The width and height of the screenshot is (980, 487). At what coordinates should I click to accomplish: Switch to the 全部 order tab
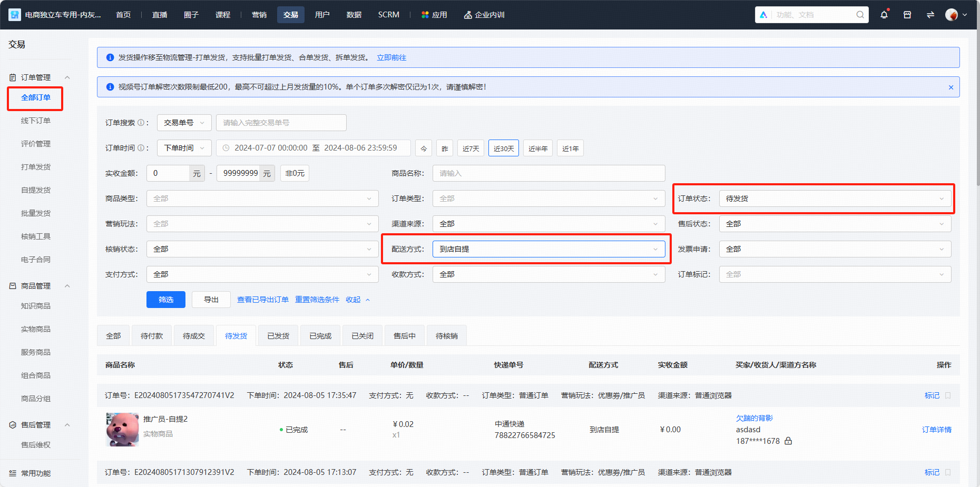pos(113,336)
